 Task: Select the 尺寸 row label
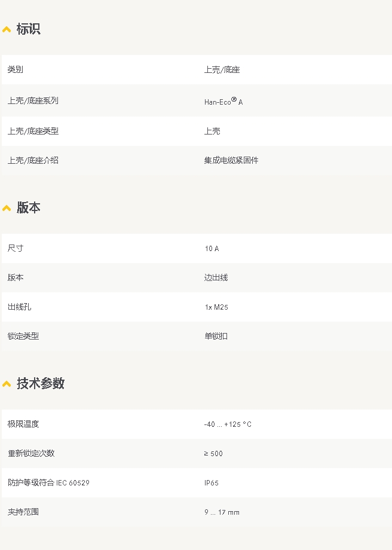tap(16, 248)
